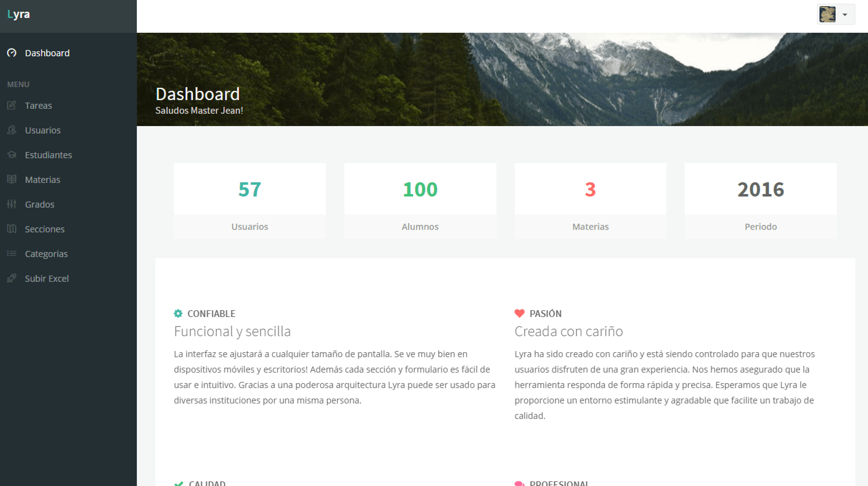This screenshot has width=868, height=486.
Task: Expand the user profile dropdown arrow
Action: pos(845,15)
